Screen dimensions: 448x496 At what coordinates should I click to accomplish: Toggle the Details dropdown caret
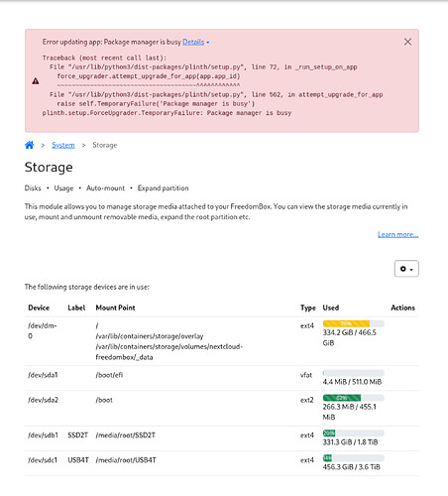(208, 43)
